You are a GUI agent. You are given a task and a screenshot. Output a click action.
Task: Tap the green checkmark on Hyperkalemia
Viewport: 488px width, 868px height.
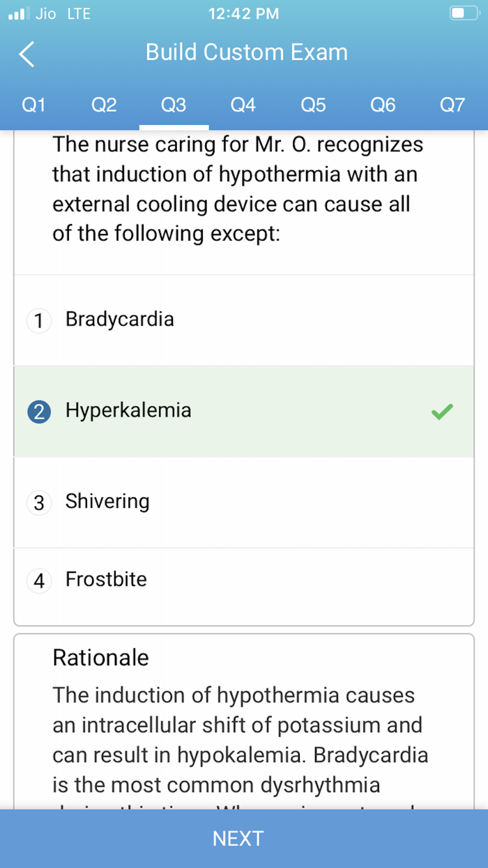[x=441, y=412]
